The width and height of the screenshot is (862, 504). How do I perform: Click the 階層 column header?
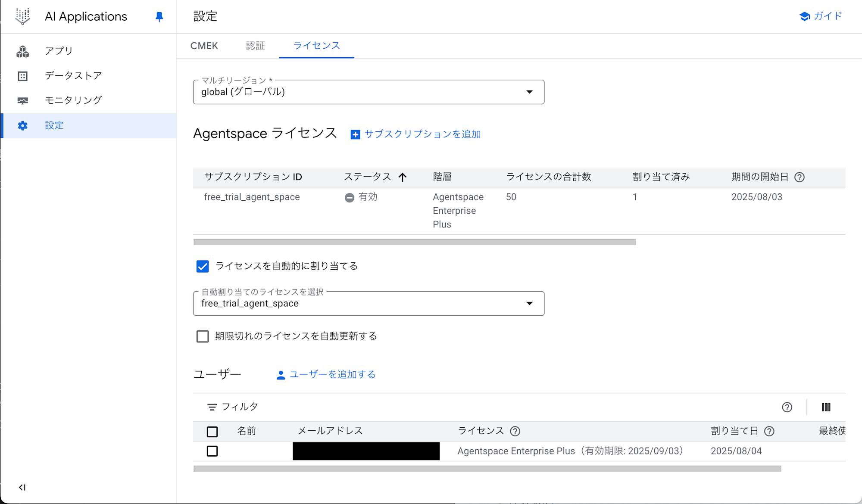tap(442, 177)
